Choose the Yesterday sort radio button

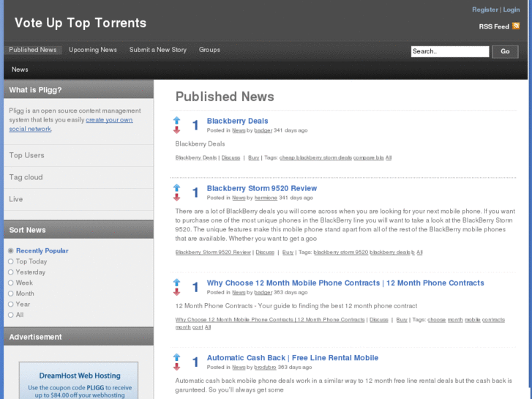11,272
